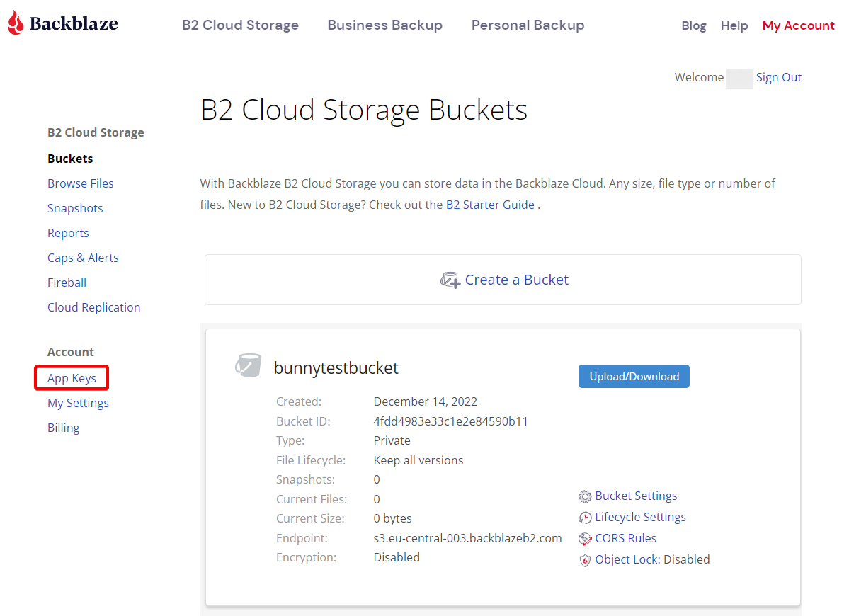Click the bucket-plus icon beside Create a Bucket

click(x=450, y=280)
